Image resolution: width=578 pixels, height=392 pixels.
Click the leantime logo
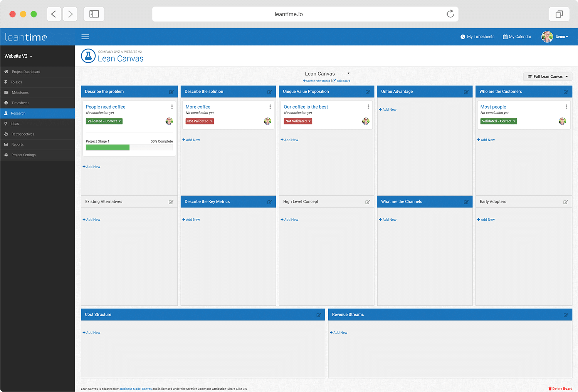tap(26, 37)
